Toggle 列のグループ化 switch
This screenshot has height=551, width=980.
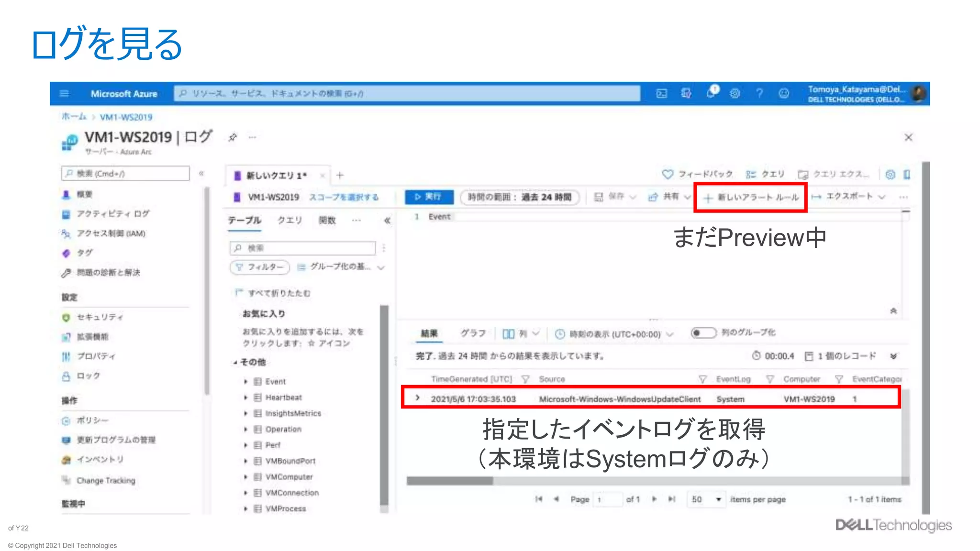[703, 332]
